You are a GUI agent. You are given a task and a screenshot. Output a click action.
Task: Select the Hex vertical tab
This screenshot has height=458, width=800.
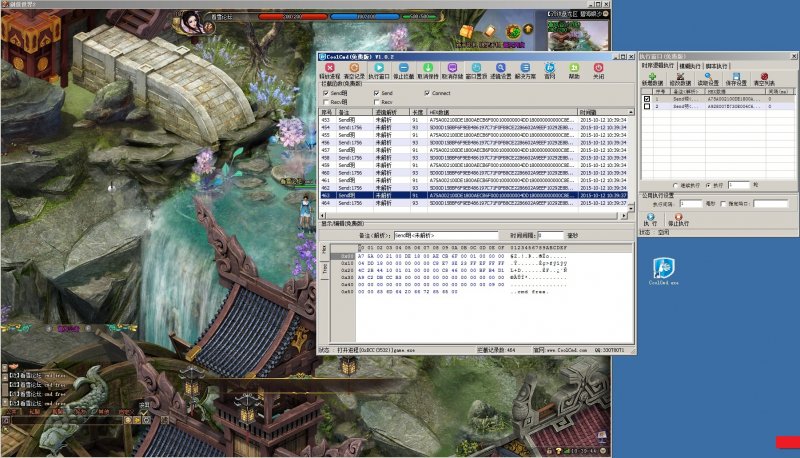tap(324, 248)
